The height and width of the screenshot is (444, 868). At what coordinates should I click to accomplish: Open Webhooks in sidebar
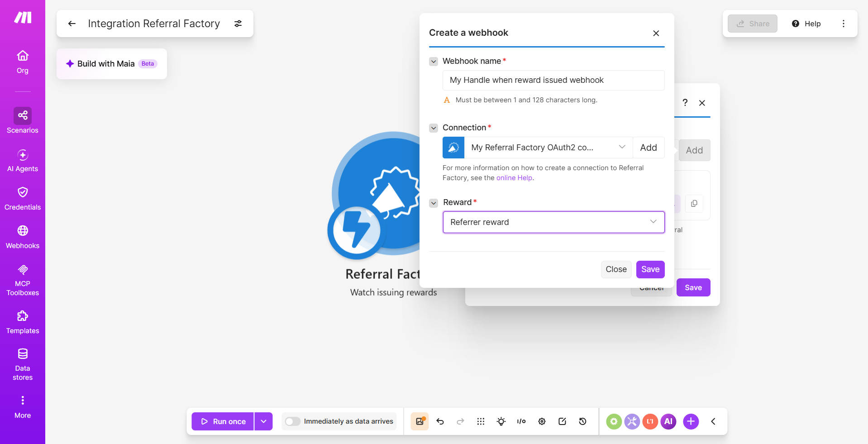pos(23,238)
